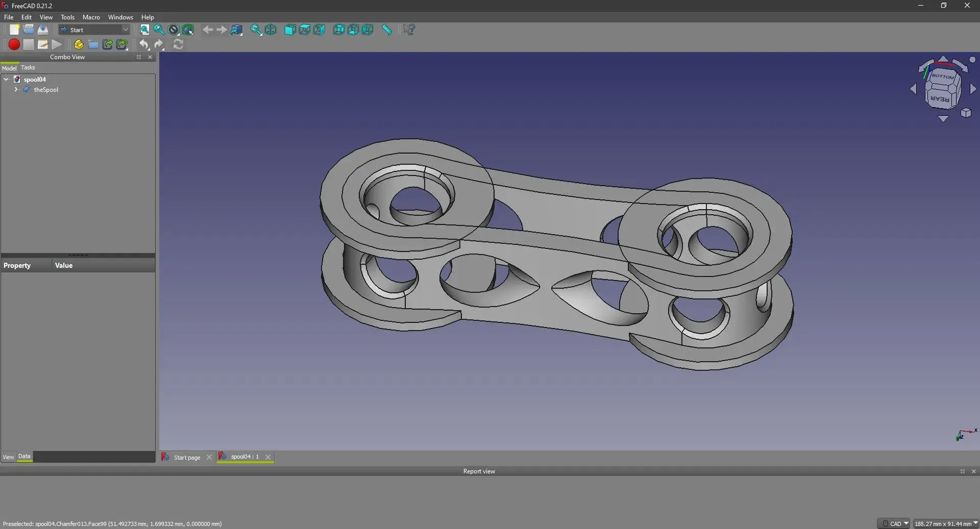Set Left view
Viewport: 980px width, 529px height.
pyautogui.click(x=367, y=30)
